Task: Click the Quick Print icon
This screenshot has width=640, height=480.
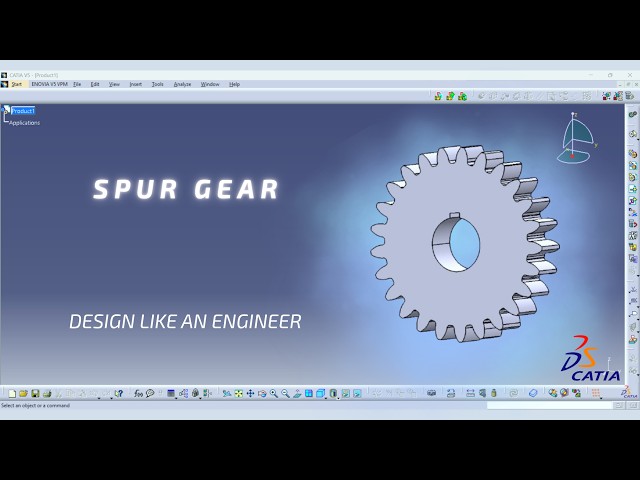Action: (47, 393)
